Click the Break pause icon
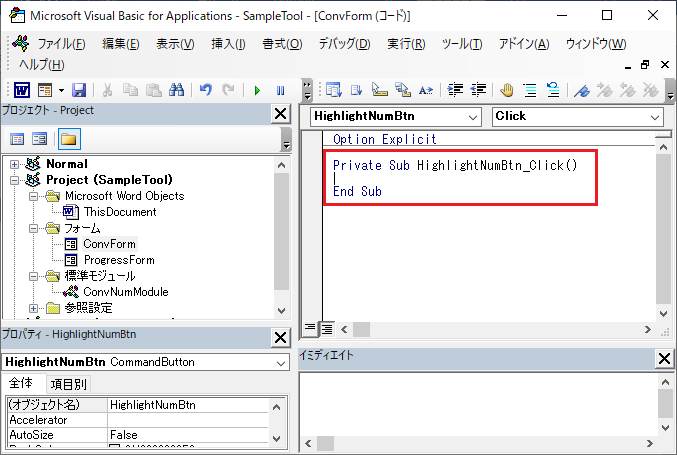The width and height of the screenshot is (677, 455). pyautogui.click(x=281, y=91)
